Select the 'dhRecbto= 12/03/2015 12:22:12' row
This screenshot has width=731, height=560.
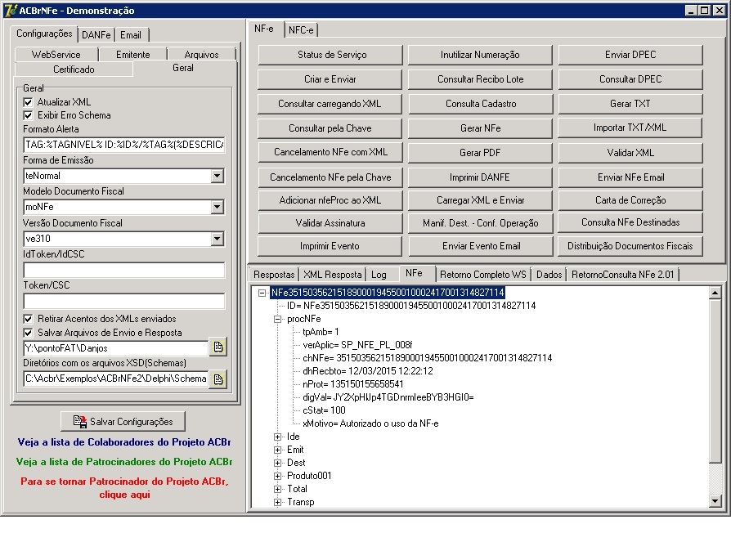[368, 372]
